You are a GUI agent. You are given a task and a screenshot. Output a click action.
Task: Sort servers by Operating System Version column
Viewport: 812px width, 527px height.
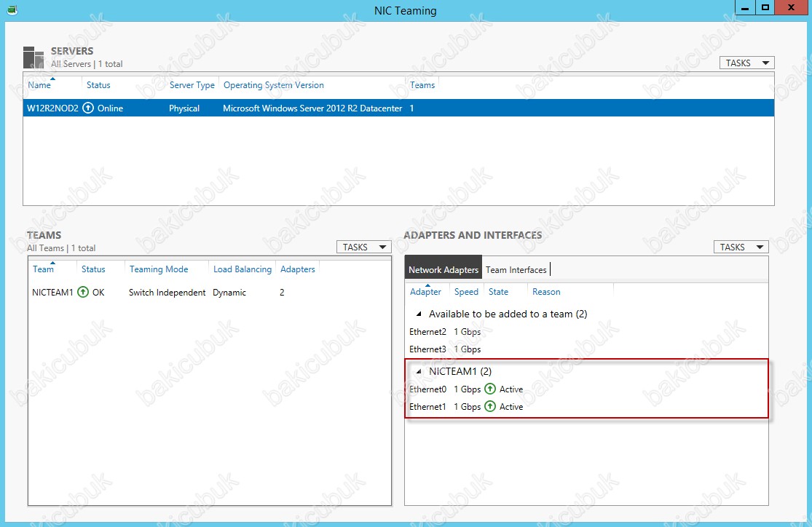tap(273, 85)
